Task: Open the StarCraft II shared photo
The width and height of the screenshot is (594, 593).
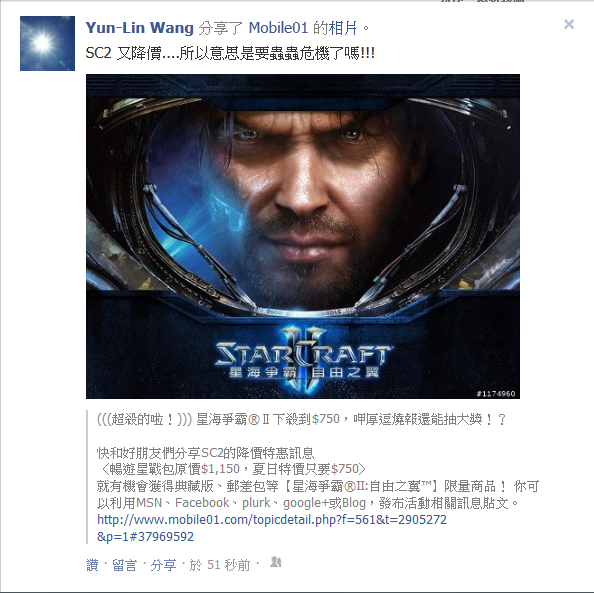Action: coord(303,236)
